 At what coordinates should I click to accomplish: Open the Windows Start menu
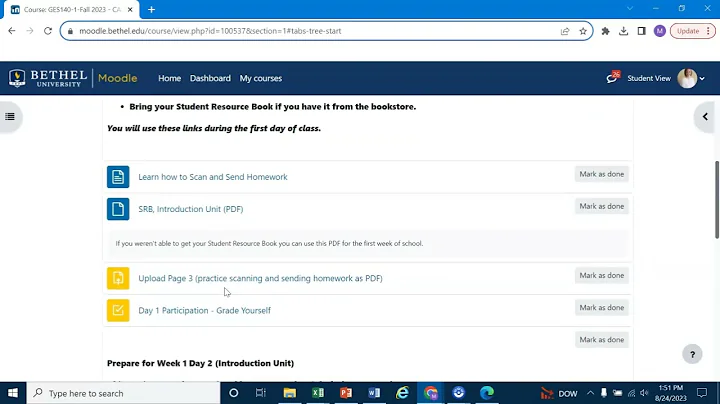click(x=13, y=393)
